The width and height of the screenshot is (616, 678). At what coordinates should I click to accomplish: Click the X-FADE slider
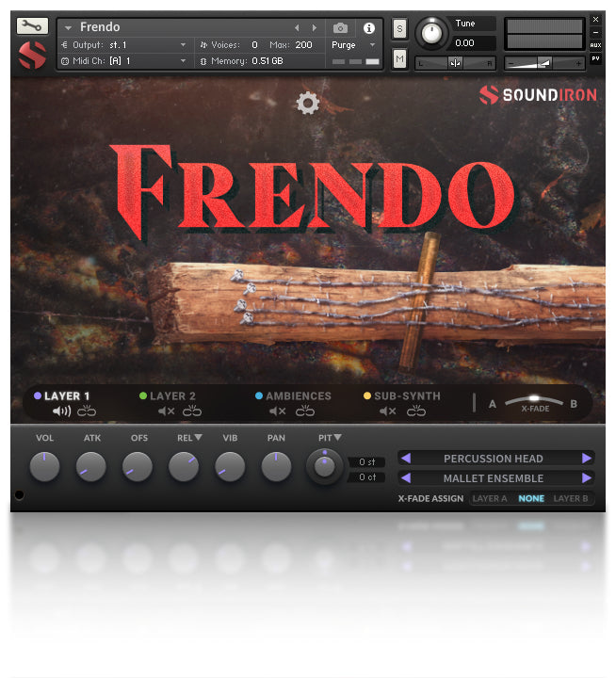pos(534,400)
